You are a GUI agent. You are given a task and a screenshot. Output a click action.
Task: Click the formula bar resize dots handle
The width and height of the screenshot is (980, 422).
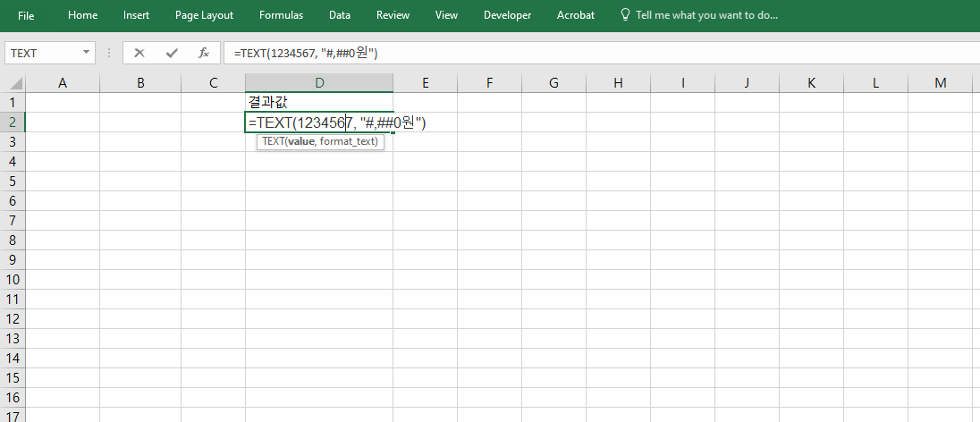tap(109, 53)
